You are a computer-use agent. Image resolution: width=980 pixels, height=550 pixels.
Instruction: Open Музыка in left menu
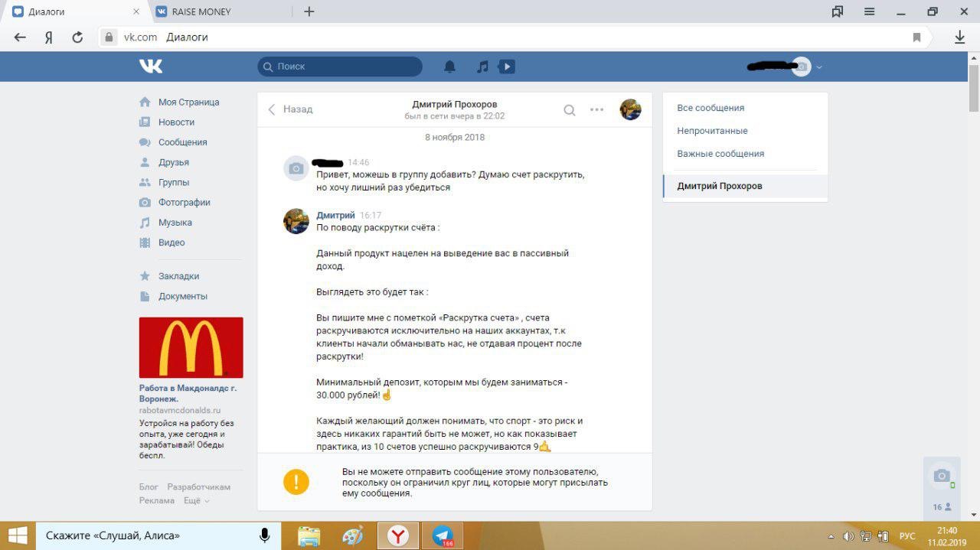(175, 223)
